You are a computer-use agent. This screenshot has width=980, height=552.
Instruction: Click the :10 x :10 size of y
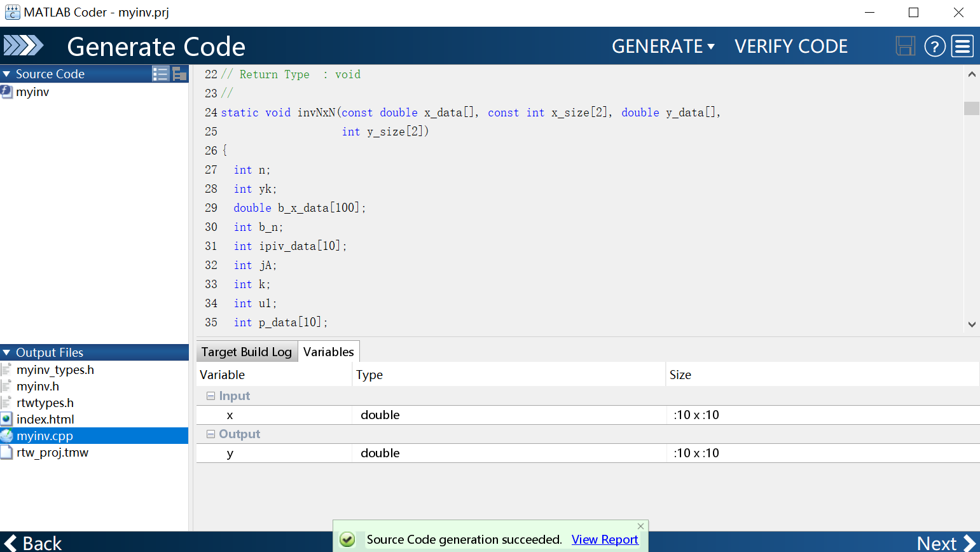[696, 453]
